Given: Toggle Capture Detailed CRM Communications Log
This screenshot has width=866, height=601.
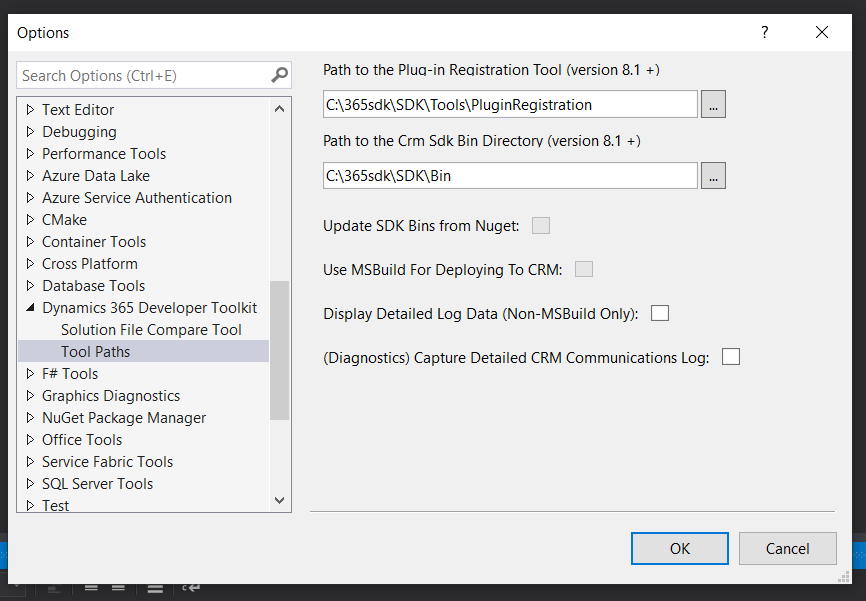Looking at the screenshot, I should [731, 357].
